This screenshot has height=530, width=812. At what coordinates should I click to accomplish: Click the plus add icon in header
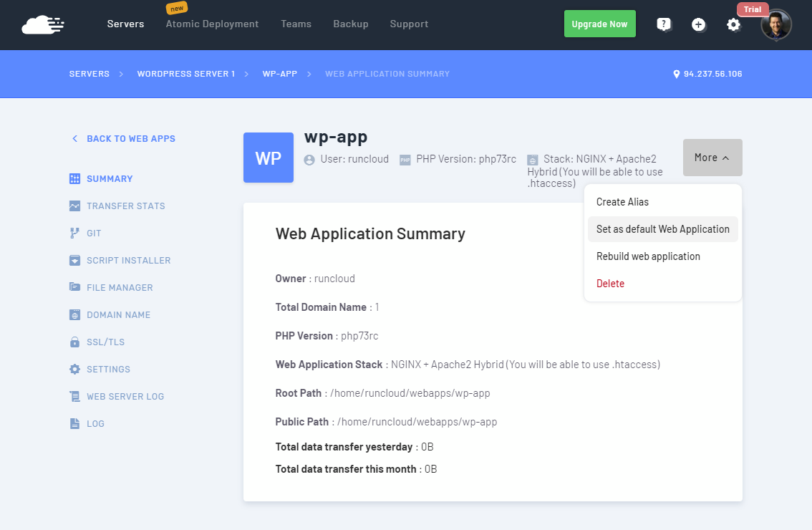pos(698,24)
